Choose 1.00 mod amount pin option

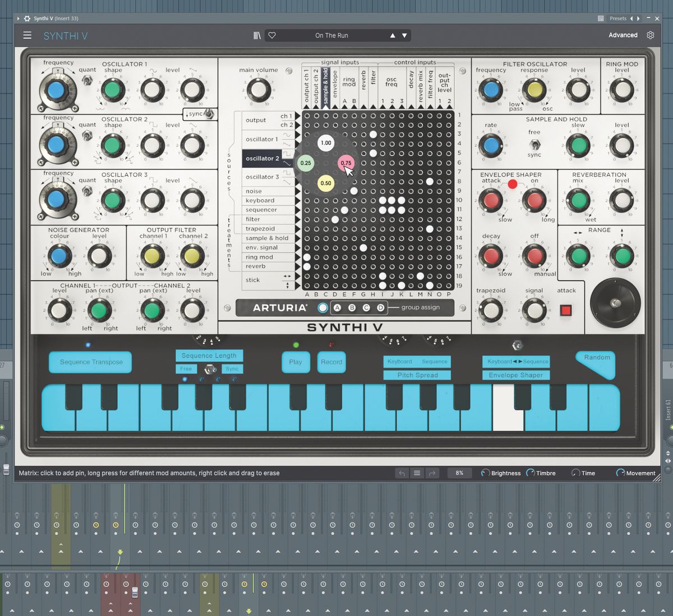click(x=326, y=142)
